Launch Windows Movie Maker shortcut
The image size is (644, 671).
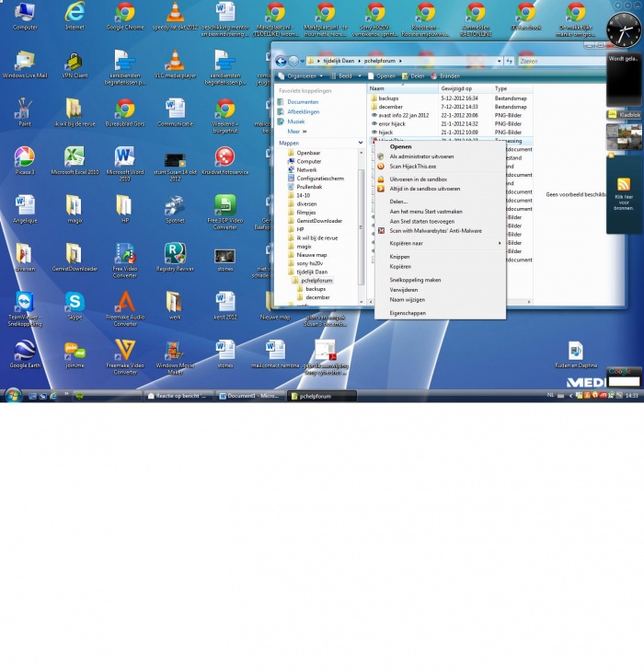tap(175, 357)
